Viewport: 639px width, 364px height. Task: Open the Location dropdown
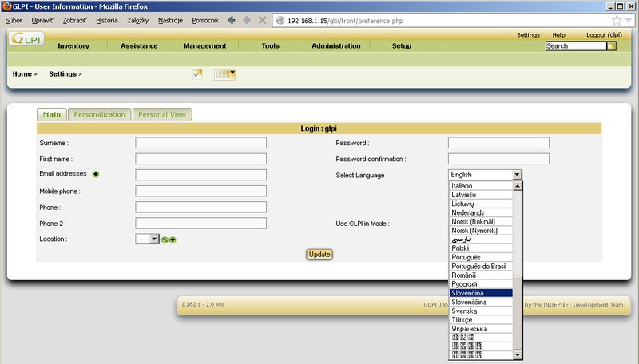tap(147, 239)
